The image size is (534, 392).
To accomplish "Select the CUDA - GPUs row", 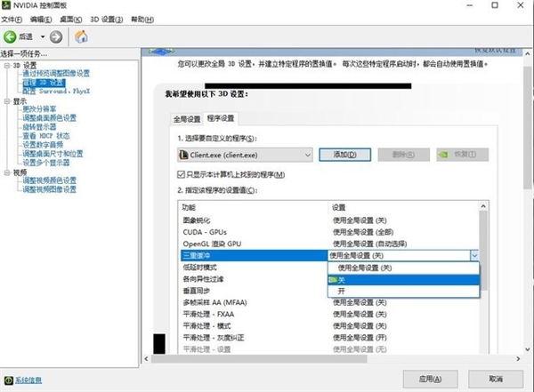I will (329, 232).
